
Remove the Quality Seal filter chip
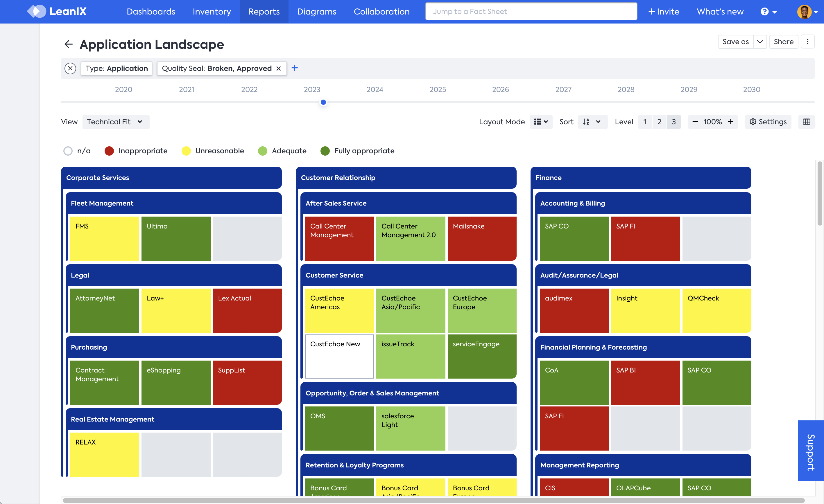coord(279,69)
